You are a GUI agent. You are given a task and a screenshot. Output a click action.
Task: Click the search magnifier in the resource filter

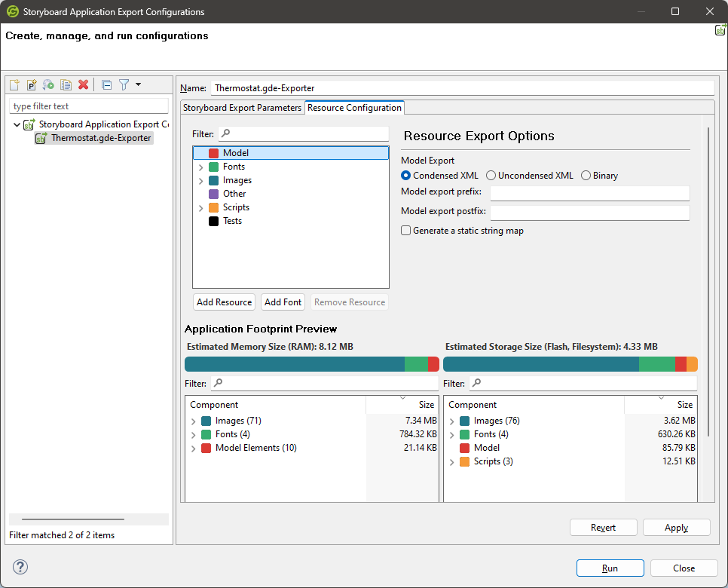point(225,133)
